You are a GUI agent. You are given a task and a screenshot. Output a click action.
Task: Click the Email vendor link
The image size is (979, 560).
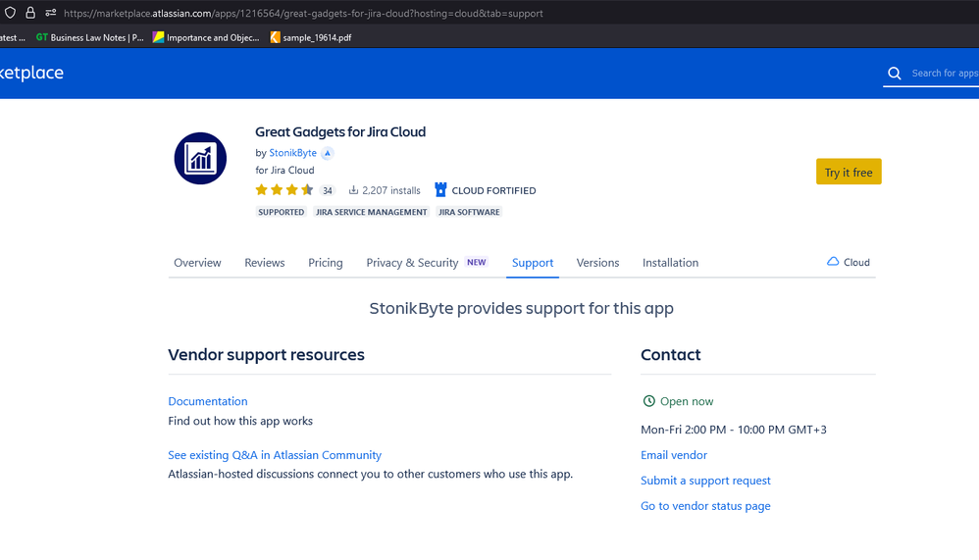pyautogui.click(x=674, y=455)
